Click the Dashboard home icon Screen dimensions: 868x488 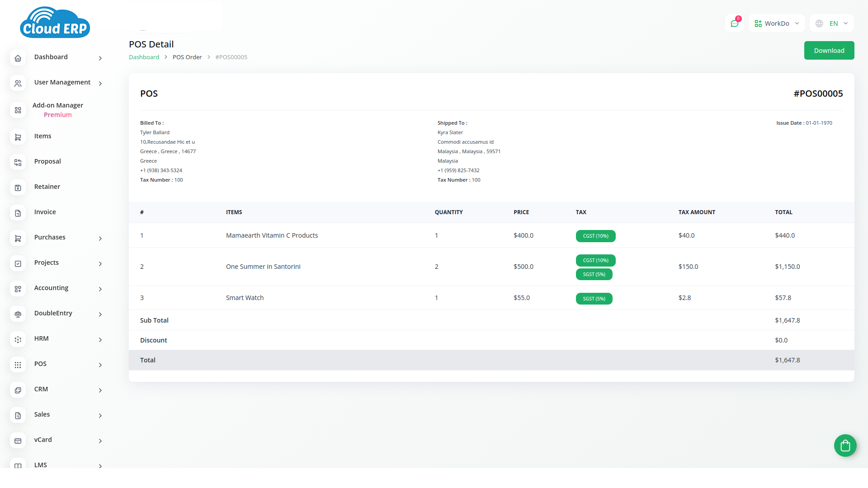(x=18, y=58)
